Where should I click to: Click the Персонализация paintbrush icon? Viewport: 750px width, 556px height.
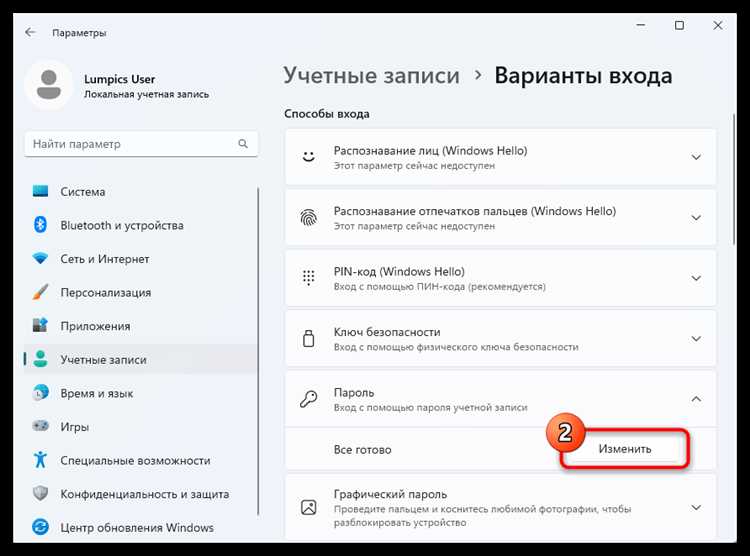[40, 292]
